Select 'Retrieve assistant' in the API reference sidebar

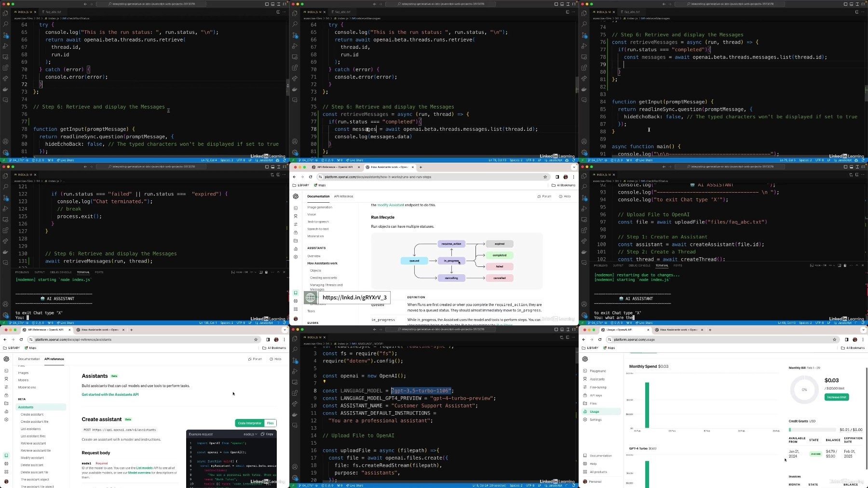[x=33, y=443]
